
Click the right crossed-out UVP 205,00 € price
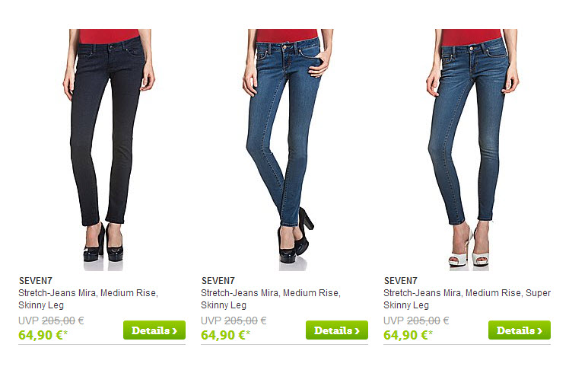click(x=416, y=321)
